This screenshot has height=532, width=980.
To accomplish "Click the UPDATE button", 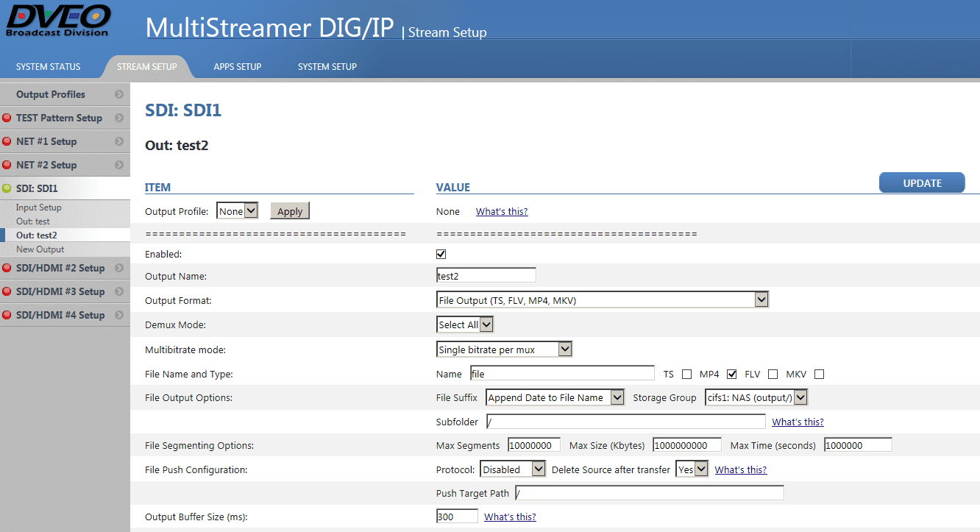I will 922,183.
